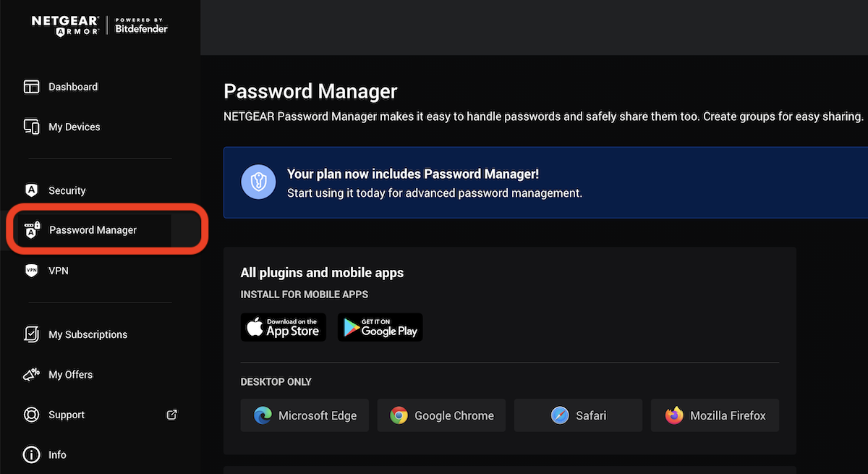Image resolution: width=868 pixels, height=474 pixels.
Task: Click the My Devices icon
Action: 31,127
